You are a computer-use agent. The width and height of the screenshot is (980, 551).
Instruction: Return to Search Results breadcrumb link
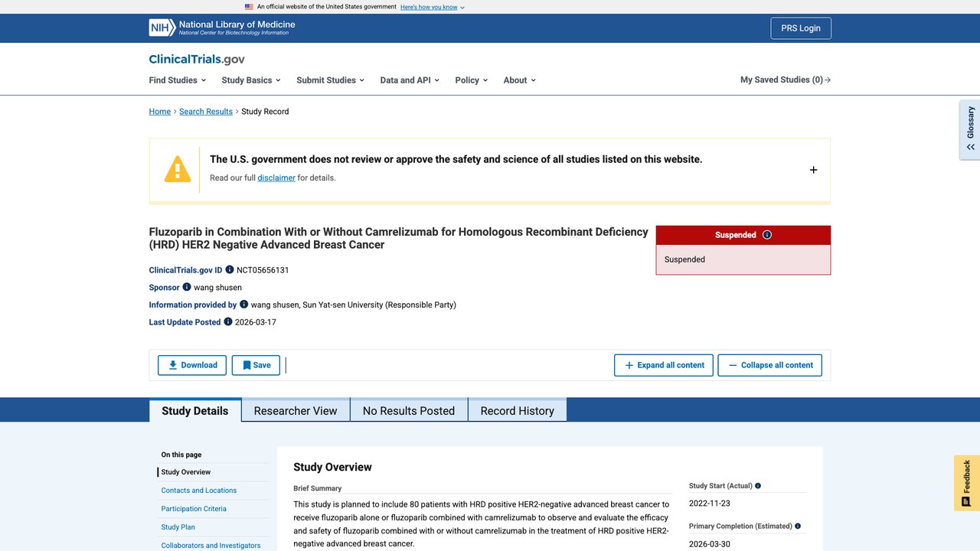coord(206,112)
